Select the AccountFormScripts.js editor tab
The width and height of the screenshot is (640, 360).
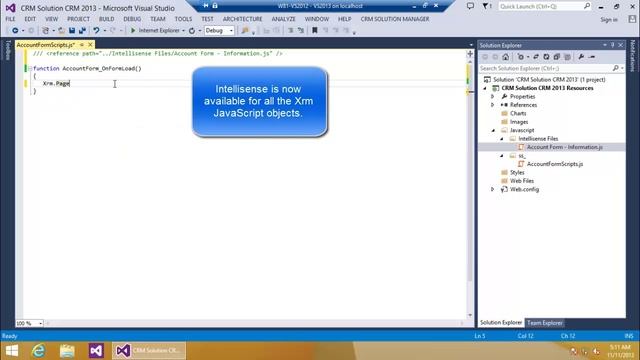pos(46,45)
